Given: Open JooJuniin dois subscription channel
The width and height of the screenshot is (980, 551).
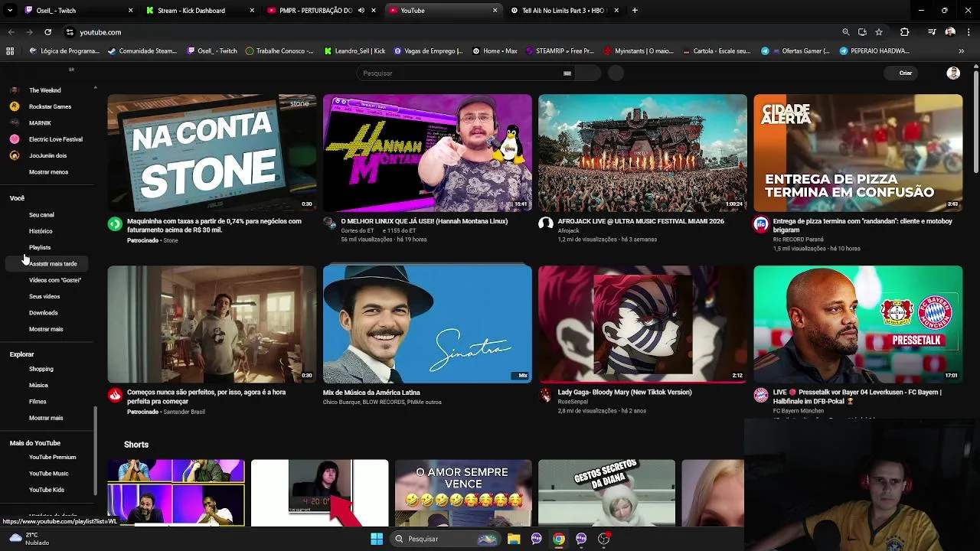Looking at the screenshot, I should [x=46, y=155].
